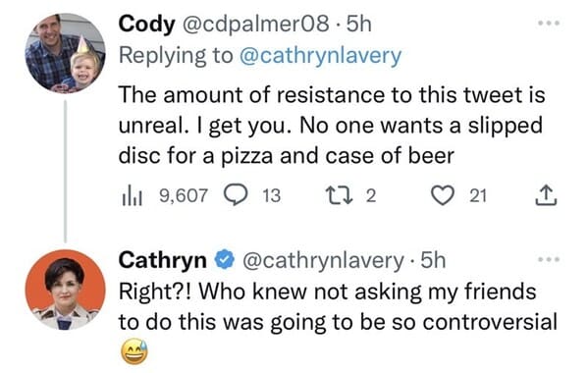The image size is (588, 373).
Task: Click reply bubble icon on Cody's tweet
Action: (x=236, y=195)
